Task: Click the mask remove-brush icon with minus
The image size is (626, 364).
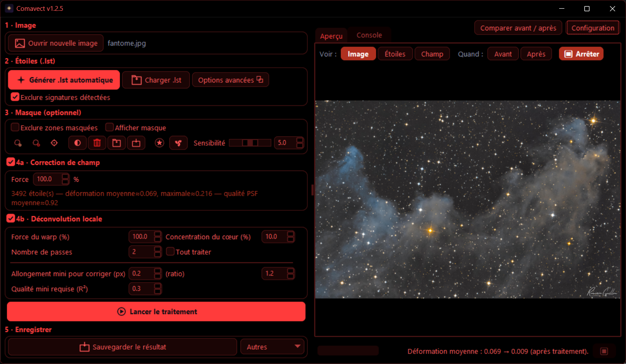Action: tap(36, 143)
